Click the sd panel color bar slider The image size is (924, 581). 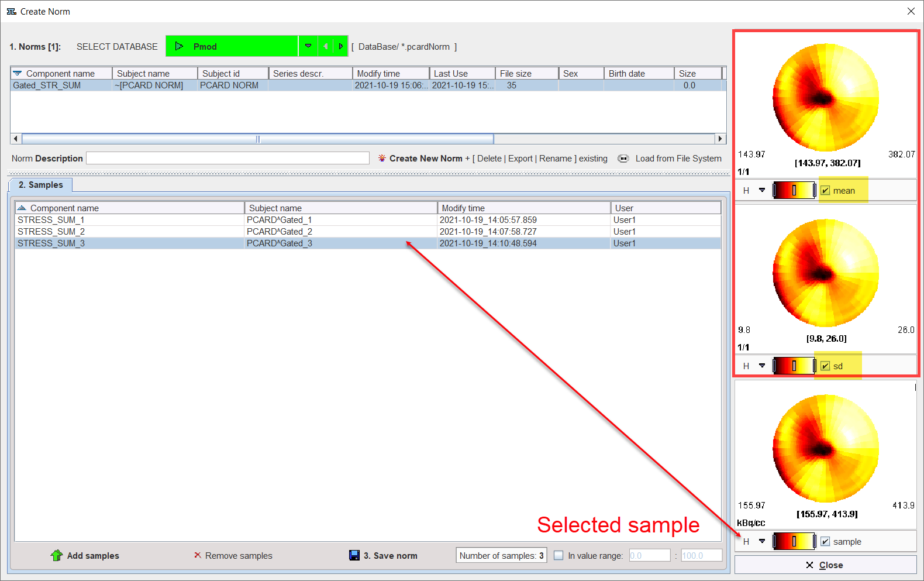(794, 366)
